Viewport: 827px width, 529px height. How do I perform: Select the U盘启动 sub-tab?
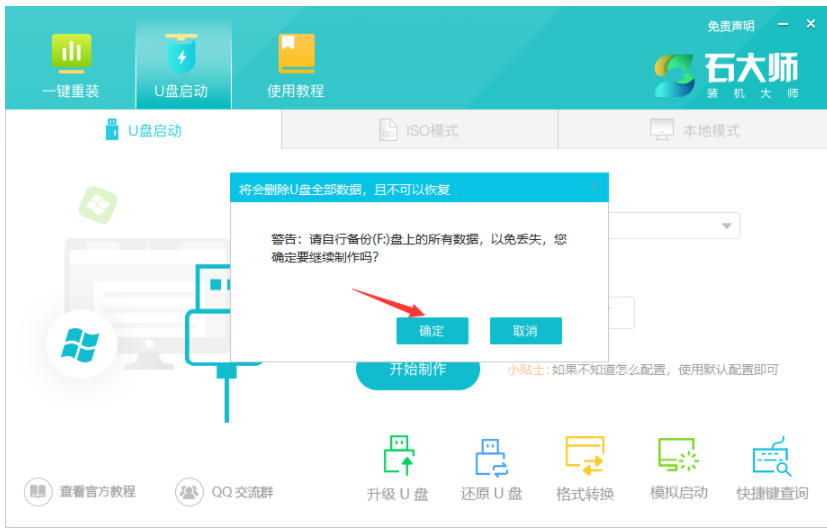point(144,131)
